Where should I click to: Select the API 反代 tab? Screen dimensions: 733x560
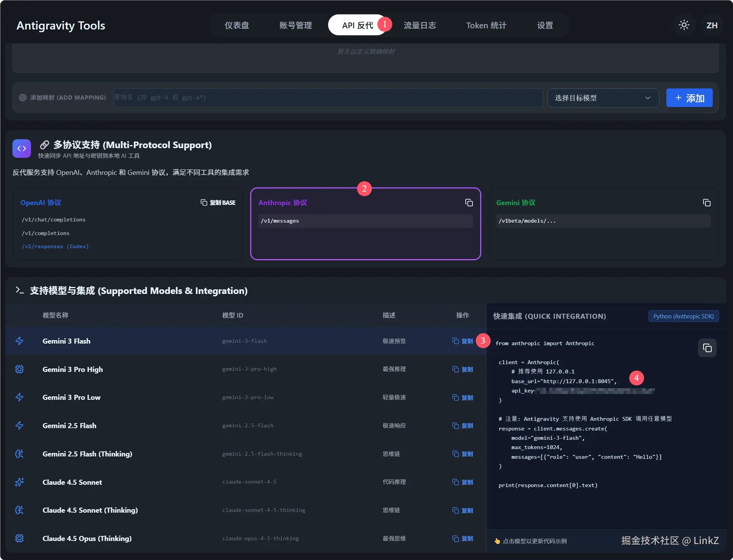click(358, 25)
